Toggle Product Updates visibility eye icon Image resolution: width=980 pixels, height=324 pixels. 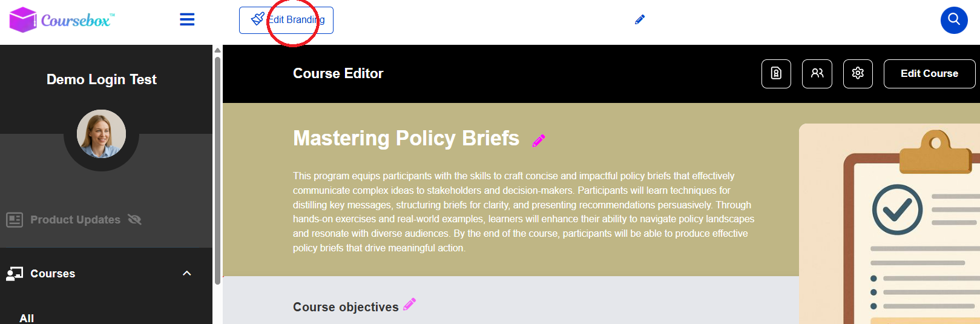click(134, 220)
